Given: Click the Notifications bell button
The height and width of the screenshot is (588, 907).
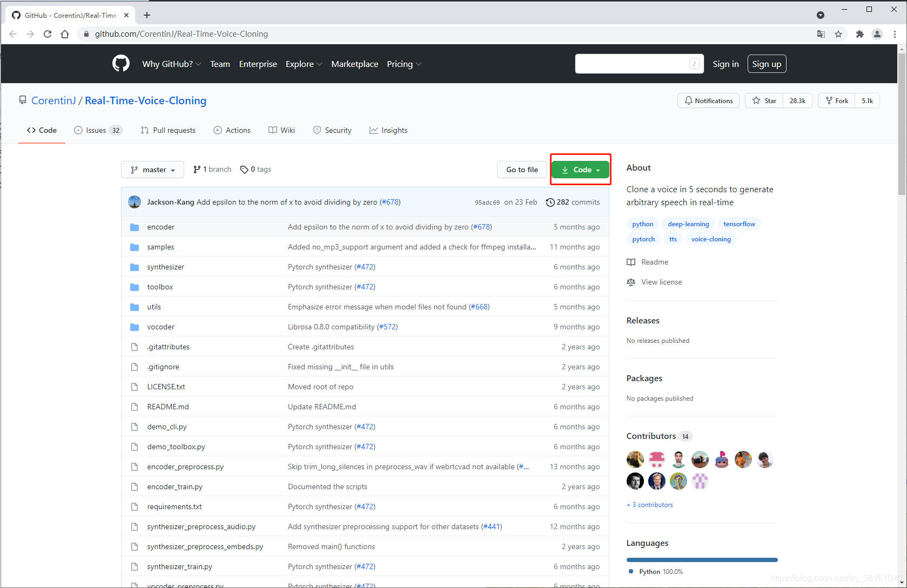Looking at the screenshot, I should click(709, 100).
